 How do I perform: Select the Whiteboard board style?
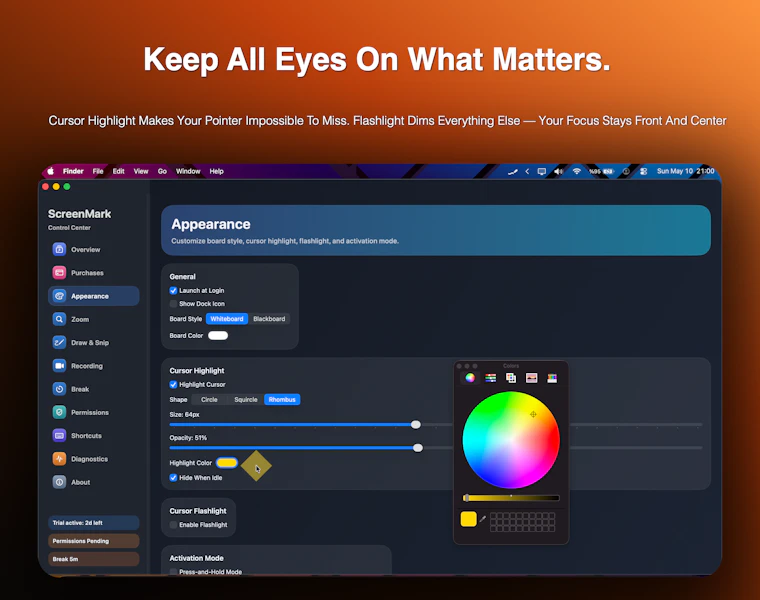[227, 318]
